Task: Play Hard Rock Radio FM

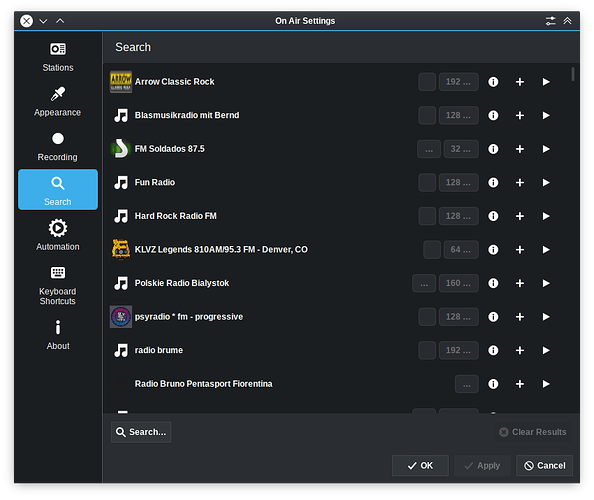Action: point(546,216)
